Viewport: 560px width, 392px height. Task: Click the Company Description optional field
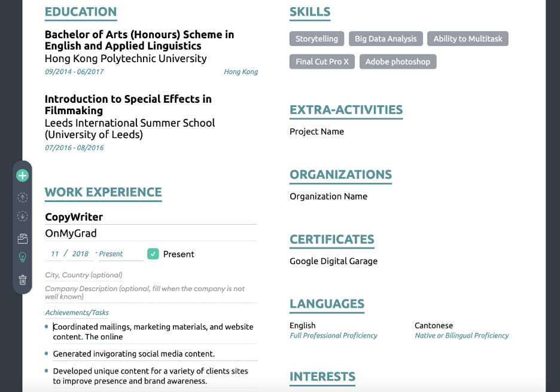tap(151, 292)
